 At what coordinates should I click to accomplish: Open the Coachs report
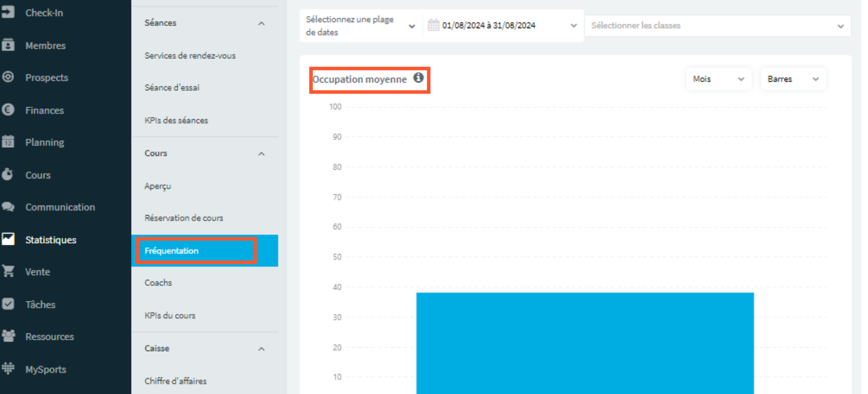pyautogui.click(x=158, y=283)
